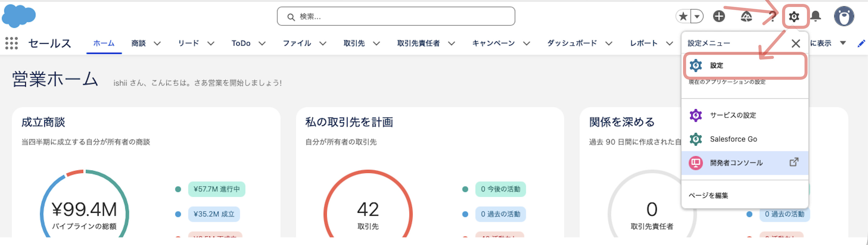
Task: Open the ファイル tab
Action: (x=297, y=43)
